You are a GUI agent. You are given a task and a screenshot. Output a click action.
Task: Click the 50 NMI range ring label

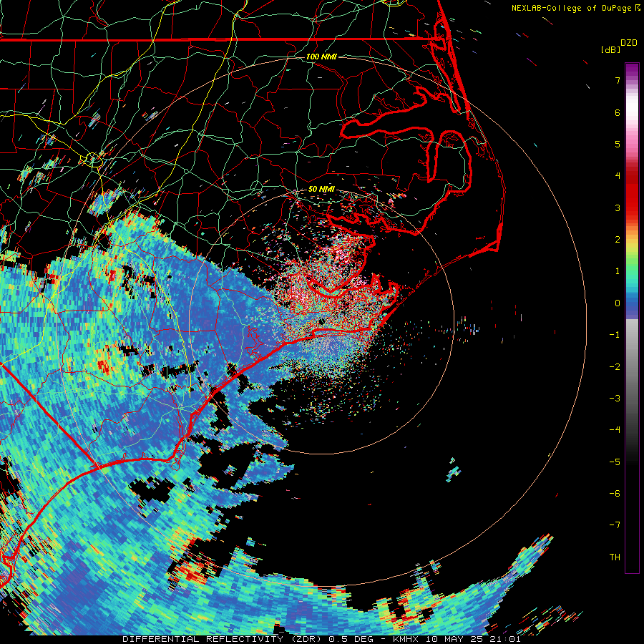pos(321,190)
